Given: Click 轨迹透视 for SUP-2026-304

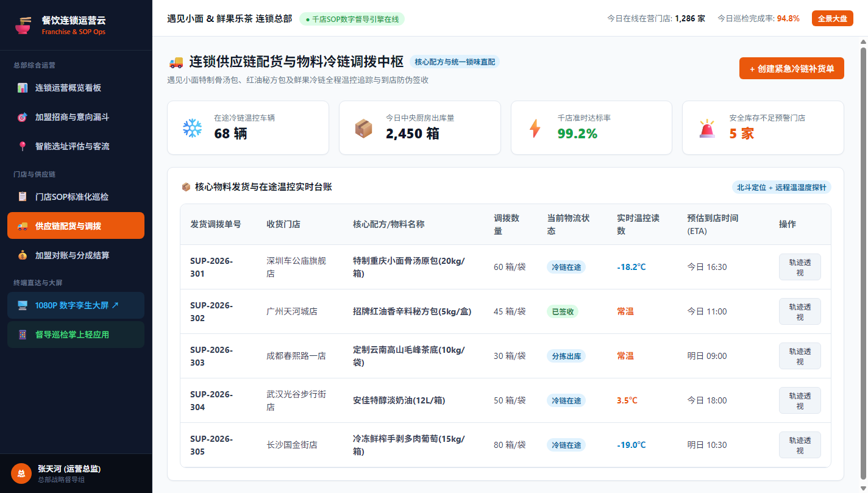Looking at the screenshot, I should click(x=800, y=400).
